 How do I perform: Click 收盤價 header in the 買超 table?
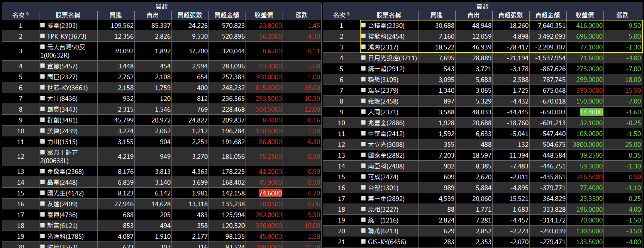[264, 15]
